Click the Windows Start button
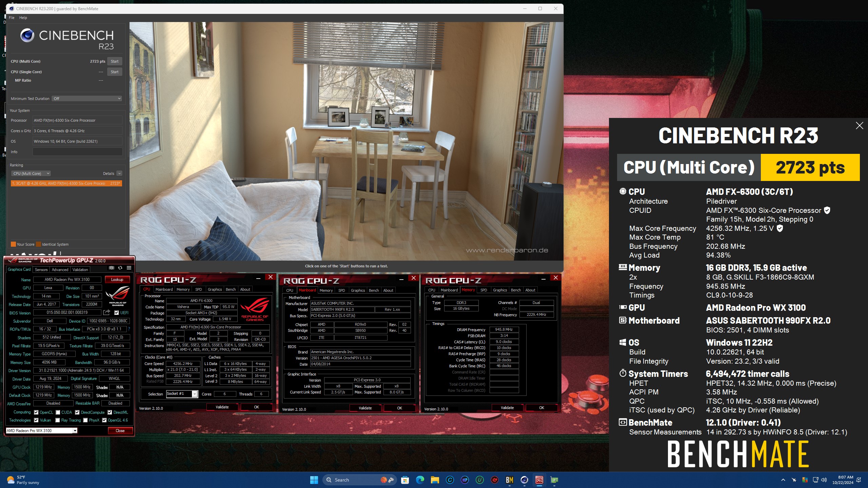Screen dimensions: 868x488 [314, 480]
